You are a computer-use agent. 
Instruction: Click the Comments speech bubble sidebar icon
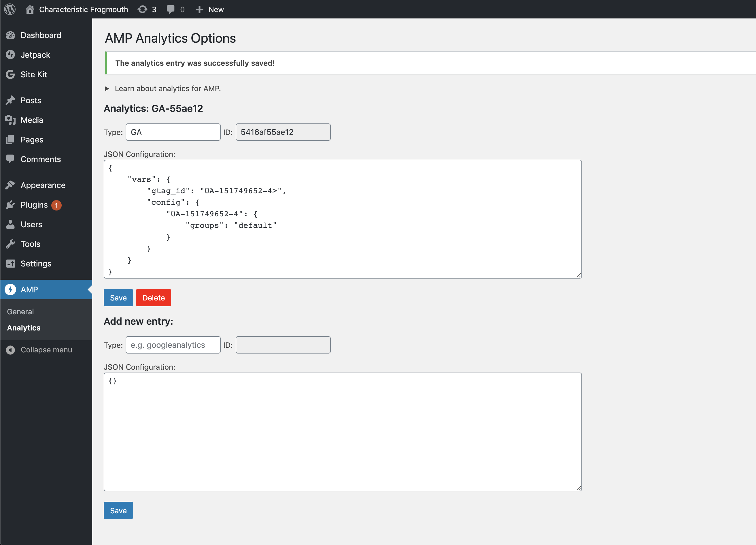click(x=10, y=159)
